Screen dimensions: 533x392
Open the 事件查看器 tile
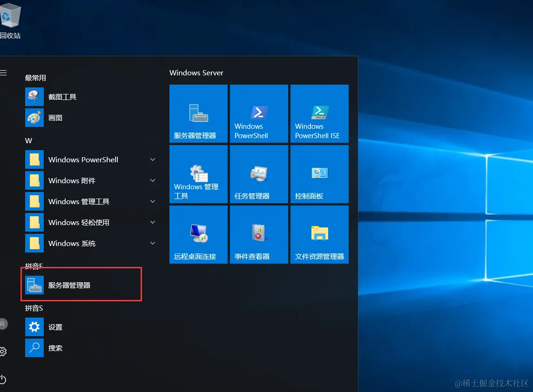259,235
